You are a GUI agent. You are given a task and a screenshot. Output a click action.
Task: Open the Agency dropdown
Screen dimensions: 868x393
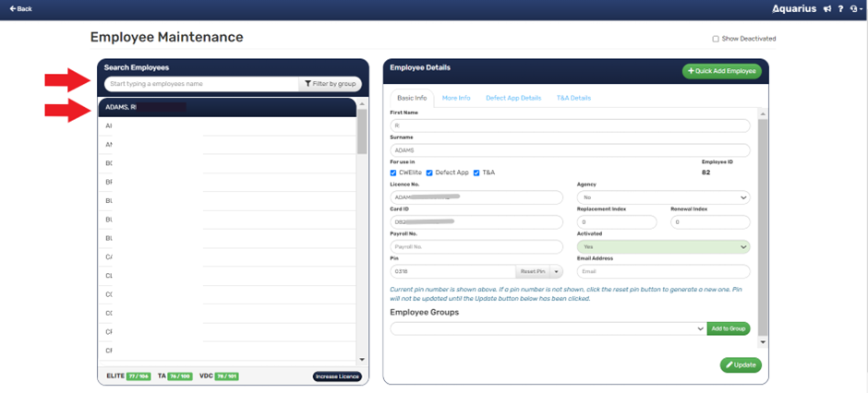pos(663,197)
